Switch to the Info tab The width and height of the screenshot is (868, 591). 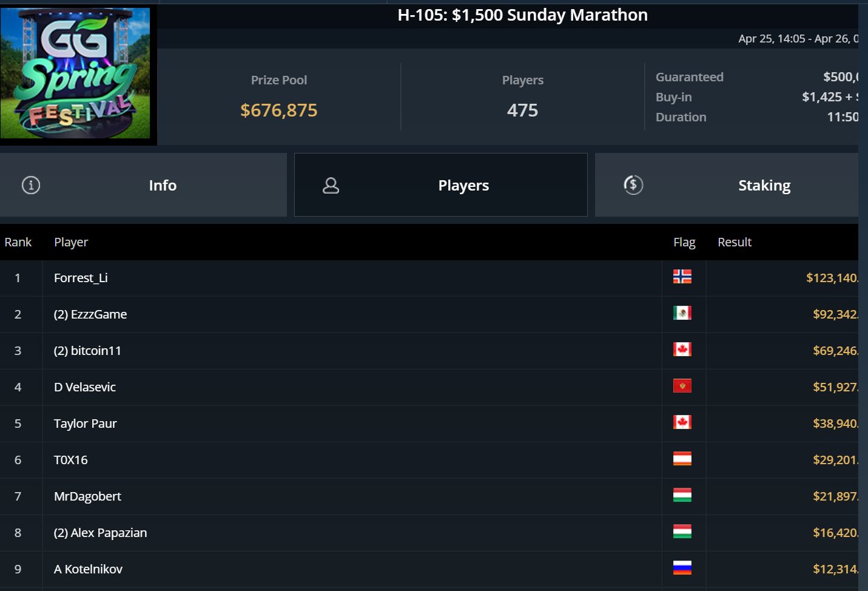162,185
